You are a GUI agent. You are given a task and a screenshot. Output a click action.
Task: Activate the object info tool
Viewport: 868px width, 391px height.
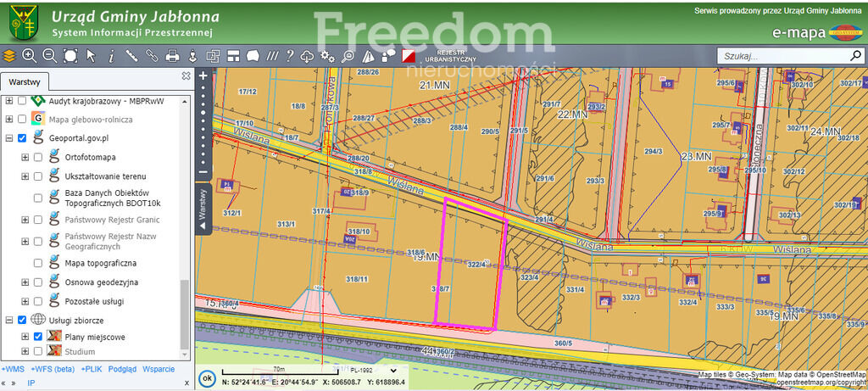pos(112,56)
